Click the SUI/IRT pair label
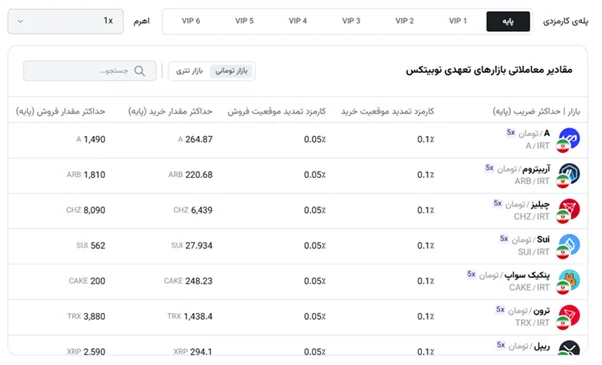 point(534,252)
